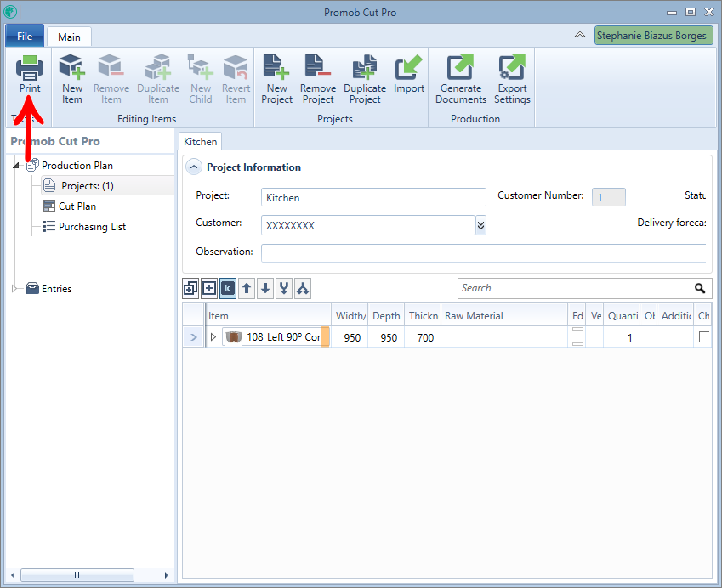Click the Item column header
Screen dimensions: 722x588
coord(268,315)
